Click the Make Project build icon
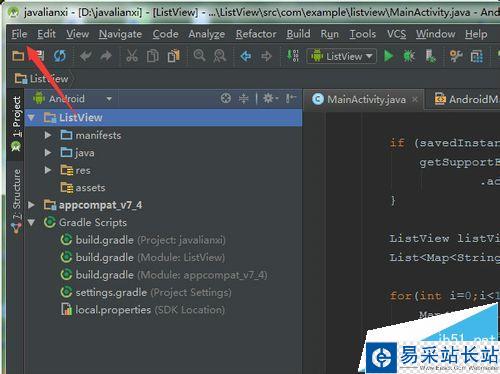 [293, 56]
